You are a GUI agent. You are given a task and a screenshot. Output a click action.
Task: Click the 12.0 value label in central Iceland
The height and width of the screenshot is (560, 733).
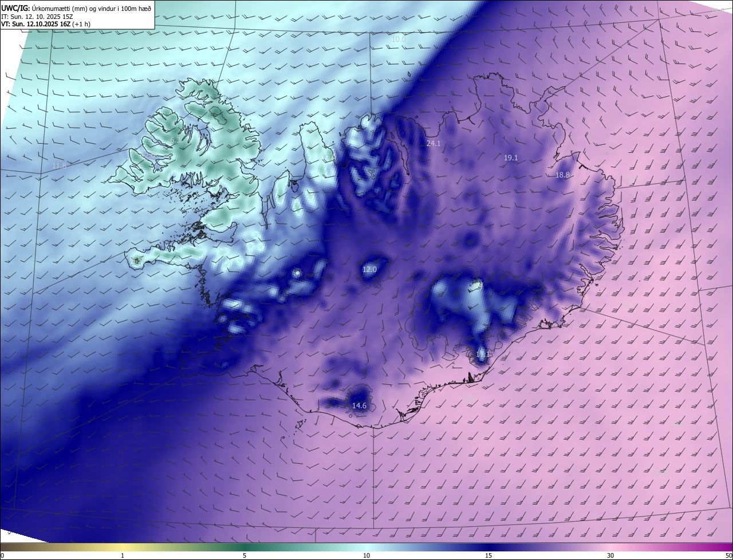click(369, 269)
